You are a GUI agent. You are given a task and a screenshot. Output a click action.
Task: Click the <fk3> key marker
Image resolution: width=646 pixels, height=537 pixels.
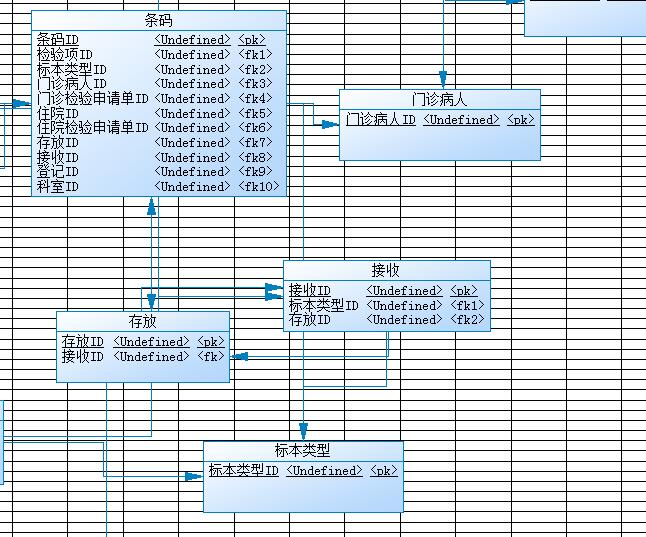pyautogui.click(x=255, y=84)
